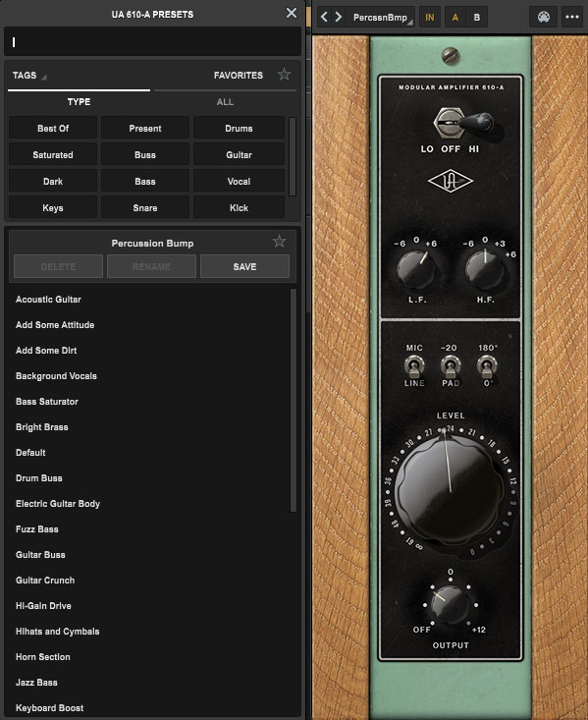Filter presets by Vocal tag
Image resolution: width=588 pixels, height=720 pixels.
[239, 182]
